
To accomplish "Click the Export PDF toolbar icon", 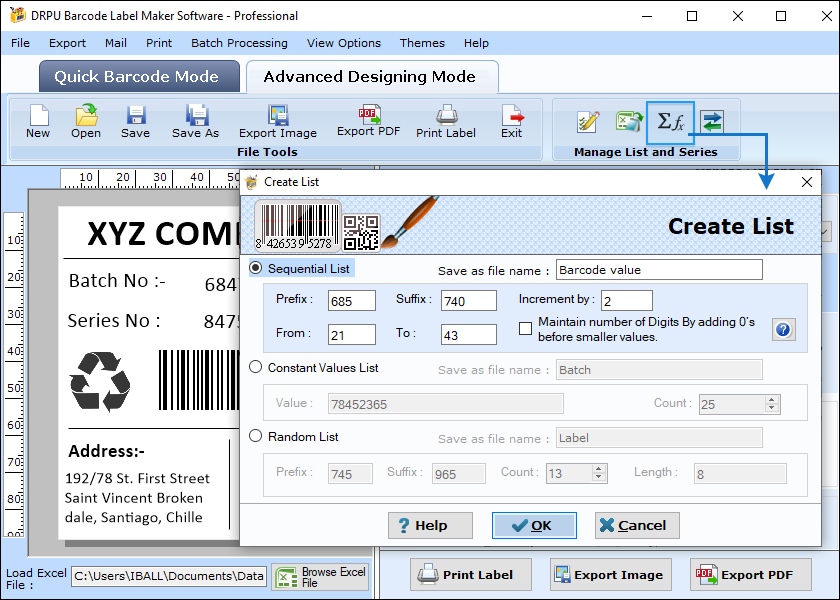I will click(x=369, y=114).
